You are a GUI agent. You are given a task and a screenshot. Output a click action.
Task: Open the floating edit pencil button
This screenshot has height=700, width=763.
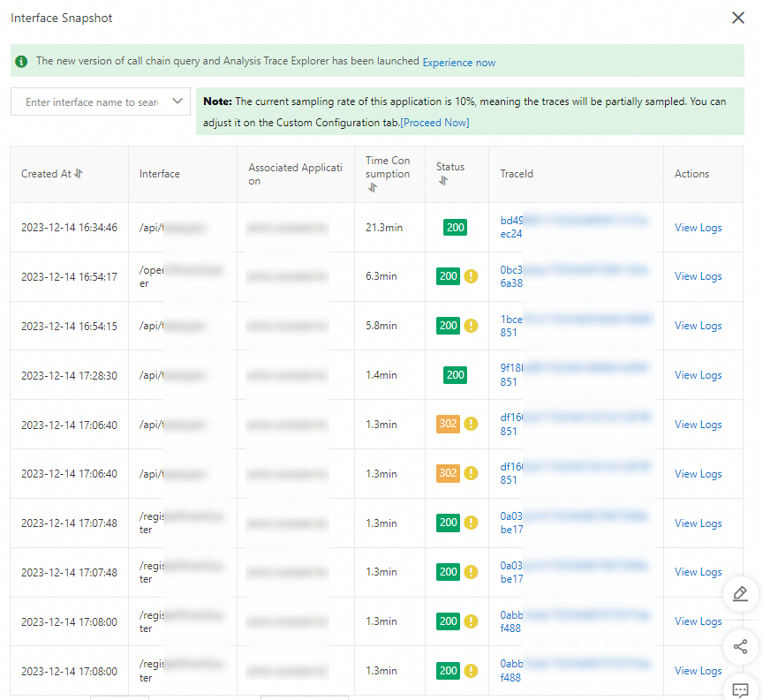click(x=740, y=593)
